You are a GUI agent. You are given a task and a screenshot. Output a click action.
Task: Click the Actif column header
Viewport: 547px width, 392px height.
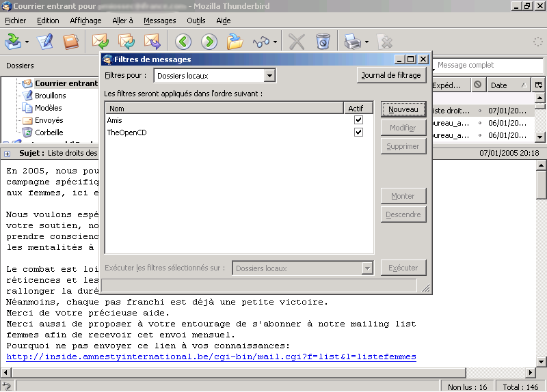[358, 109]
